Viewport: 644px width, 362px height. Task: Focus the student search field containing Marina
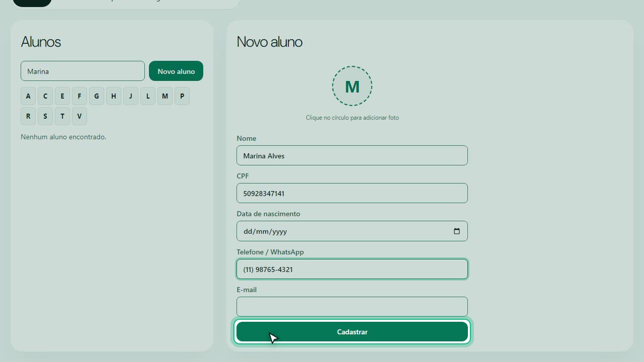[x=83, y=71]
